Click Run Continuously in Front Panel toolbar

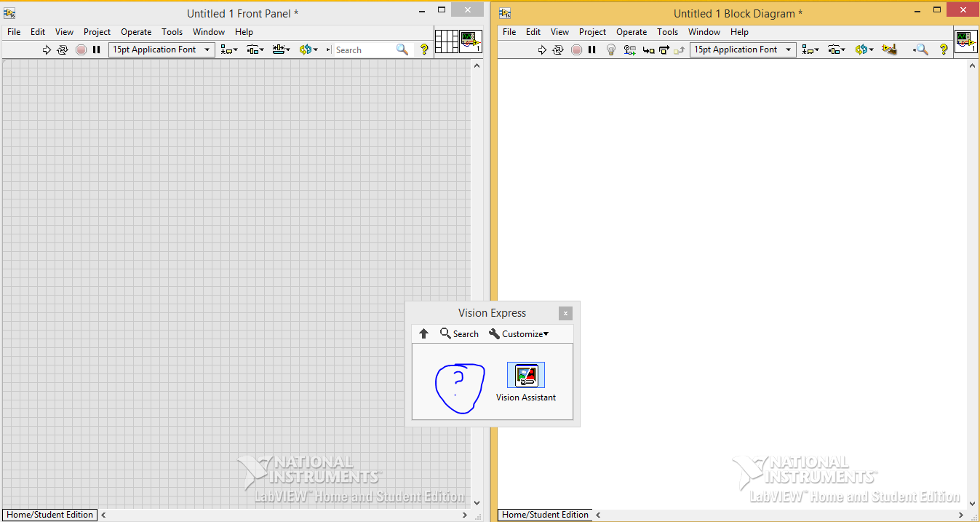[x=63, y=50]
